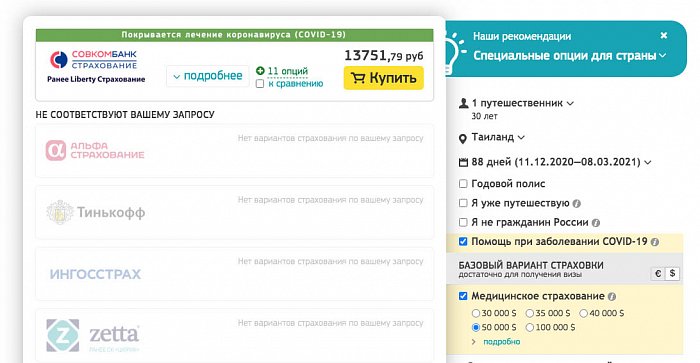Click the Ingosstrakh logo
The image size is (700, 363).
[x=95, y=274]
